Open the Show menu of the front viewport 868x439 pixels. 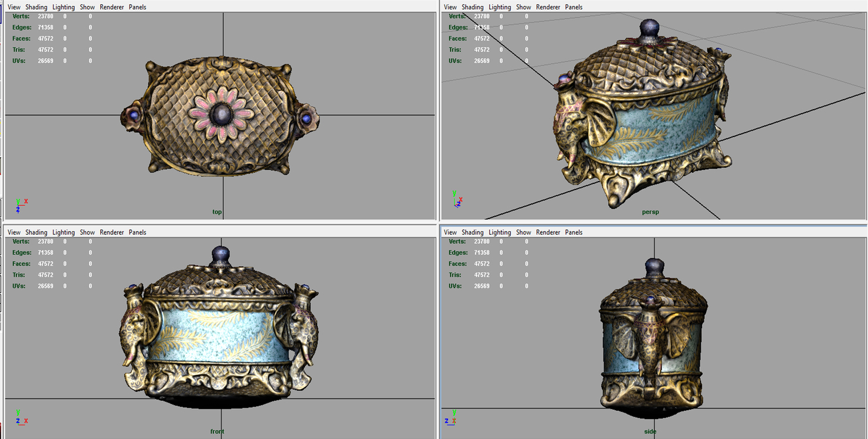tap(87, 232)
